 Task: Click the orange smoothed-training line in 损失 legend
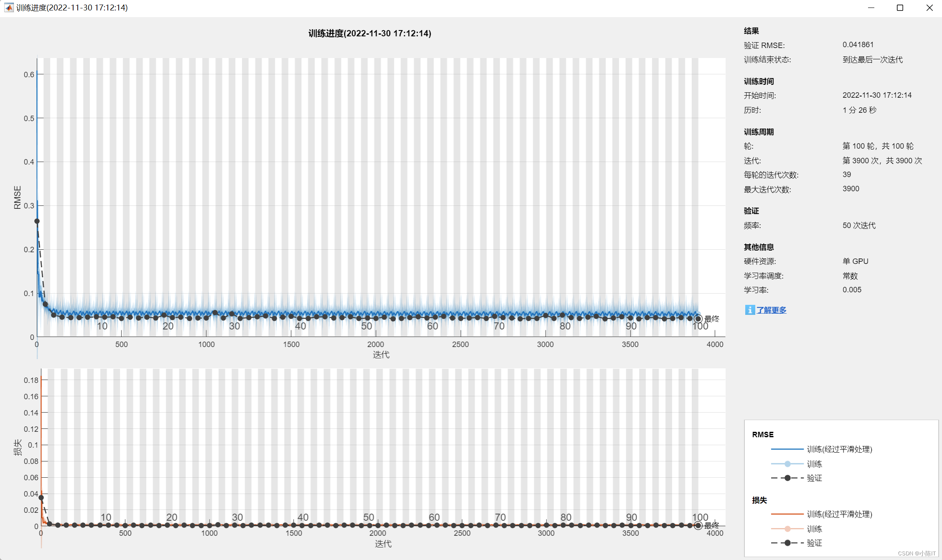(787, 514)
